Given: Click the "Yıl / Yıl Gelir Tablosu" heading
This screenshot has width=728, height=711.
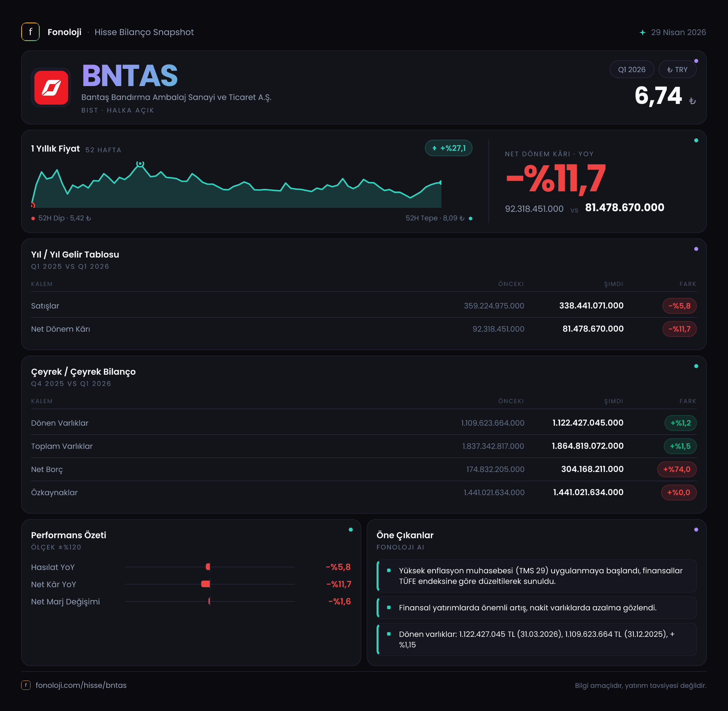Looking at the screenshot, I should click(x=75, y=255).
